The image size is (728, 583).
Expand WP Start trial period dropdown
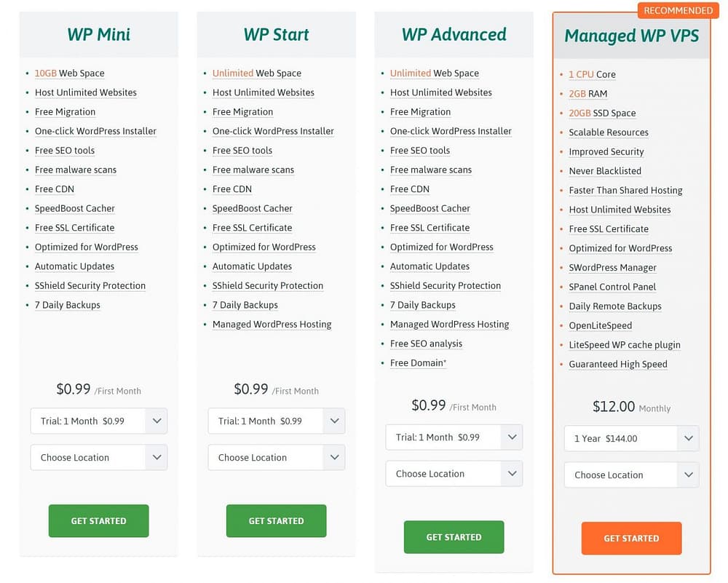(x=276, y=421)
